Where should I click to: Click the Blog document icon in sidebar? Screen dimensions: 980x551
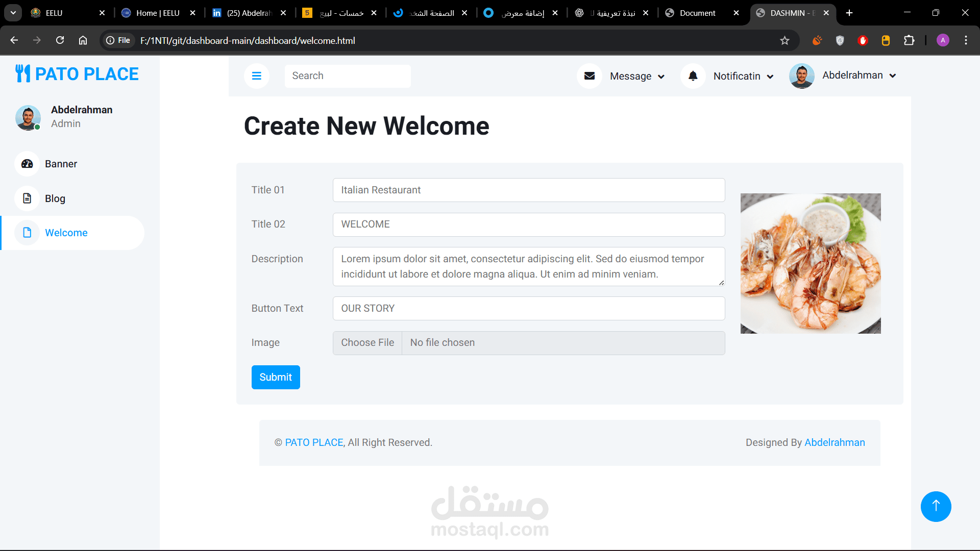pyautogui.click(x=27, y=198)
